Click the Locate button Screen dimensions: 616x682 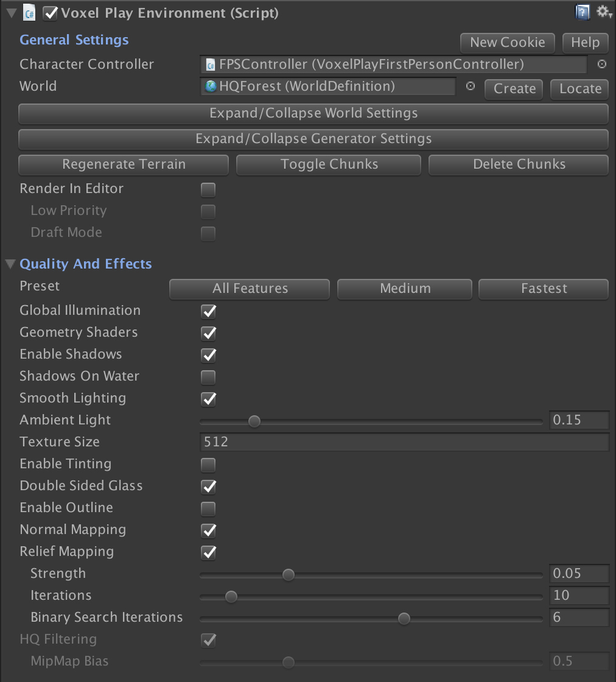[x=579, y=89]
